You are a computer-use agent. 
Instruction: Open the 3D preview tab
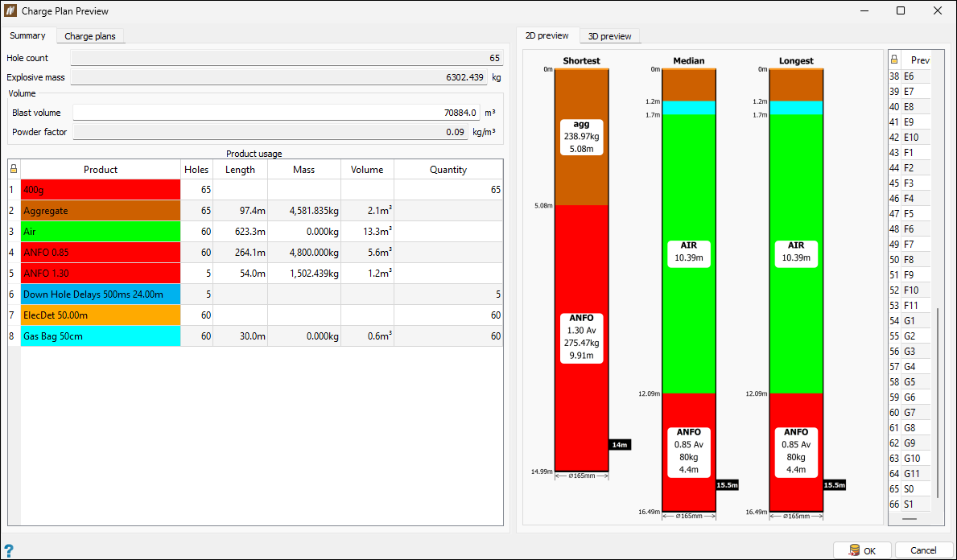click(609, 36)
